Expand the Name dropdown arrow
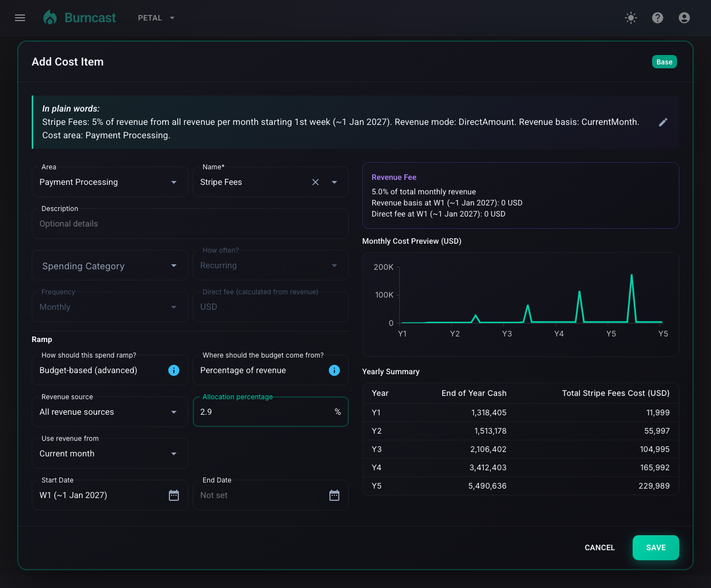Image resolution: width=711 pixels, height=588 pixels. pyautogui.click(x=334, y=182)
